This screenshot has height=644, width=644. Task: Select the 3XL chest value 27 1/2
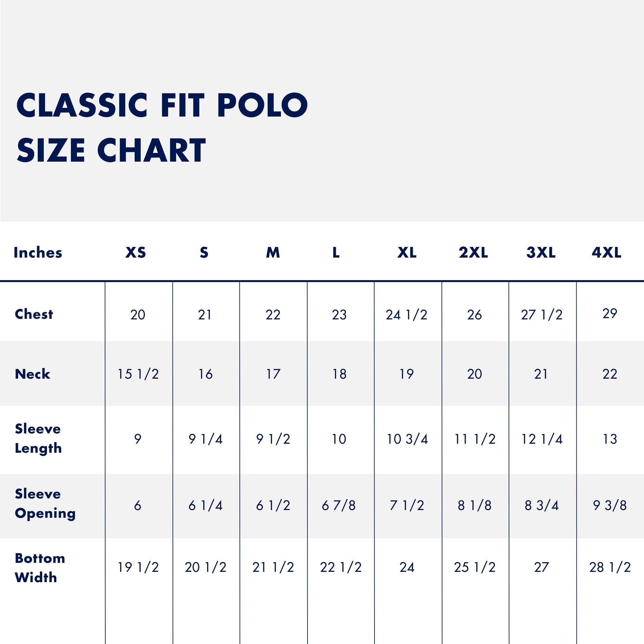[542, 315]
